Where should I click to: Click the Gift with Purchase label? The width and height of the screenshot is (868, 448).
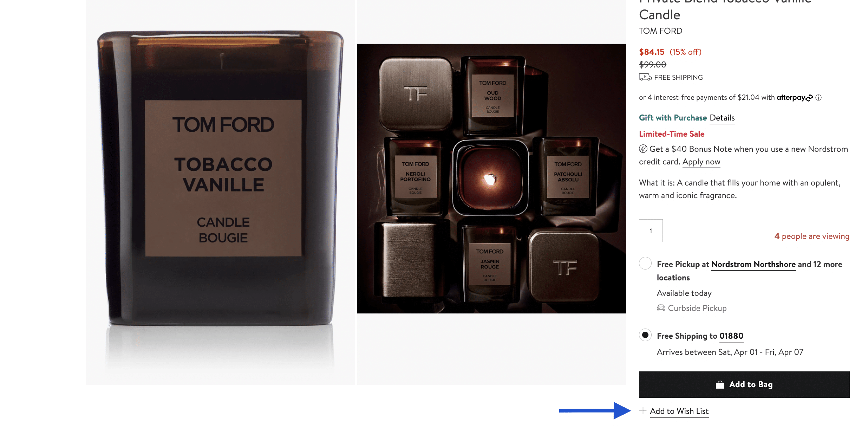(x=673, y=118)
